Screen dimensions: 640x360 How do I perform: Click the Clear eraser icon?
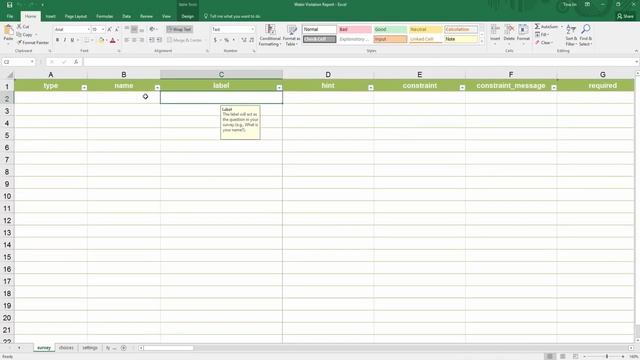coord(538,43)
